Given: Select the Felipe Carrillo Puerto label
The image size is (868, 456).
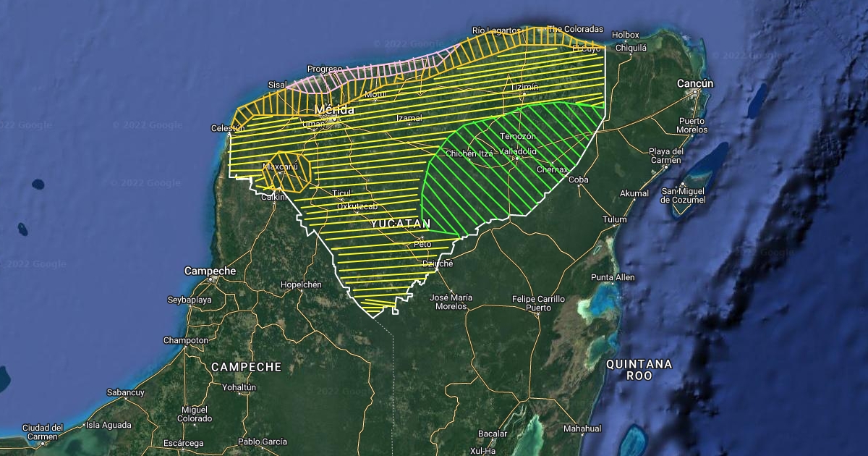Looking at the screenshot, I should [538, 303].
